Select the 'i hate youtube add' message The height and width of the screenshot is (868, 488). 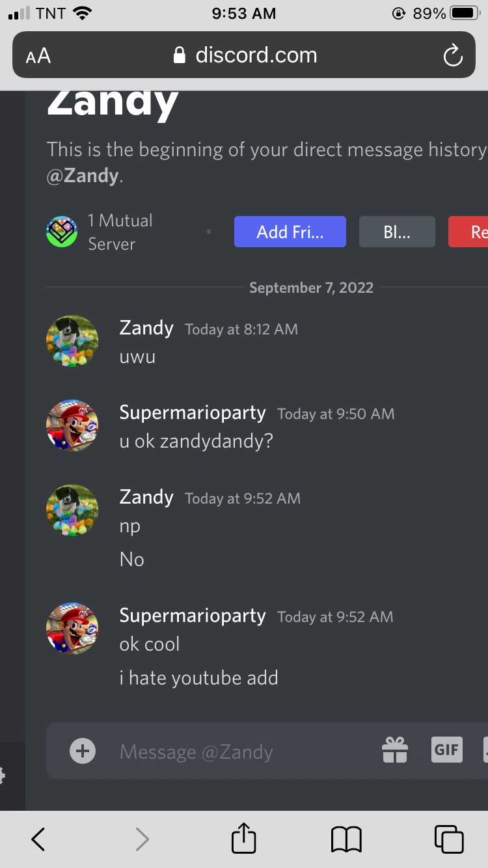pyautogui.click(x=199, y=678)
